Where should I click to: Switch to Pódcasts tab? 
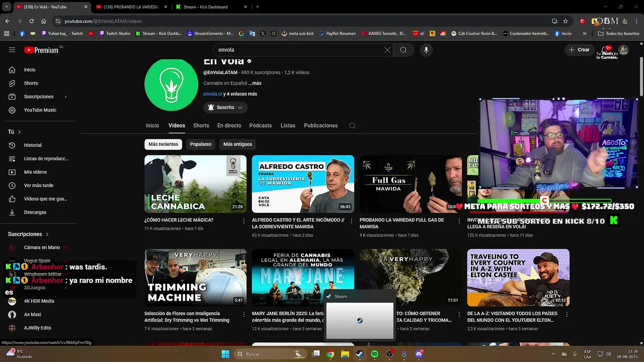[261, 126]
